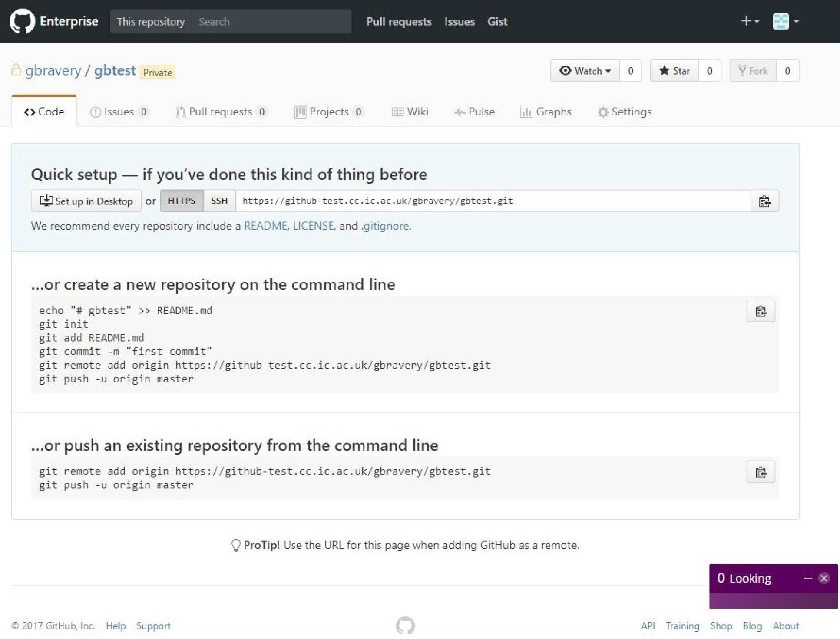840x639 pixels.
Task: Switch to the Wiki tab
Action: point(410,112)
